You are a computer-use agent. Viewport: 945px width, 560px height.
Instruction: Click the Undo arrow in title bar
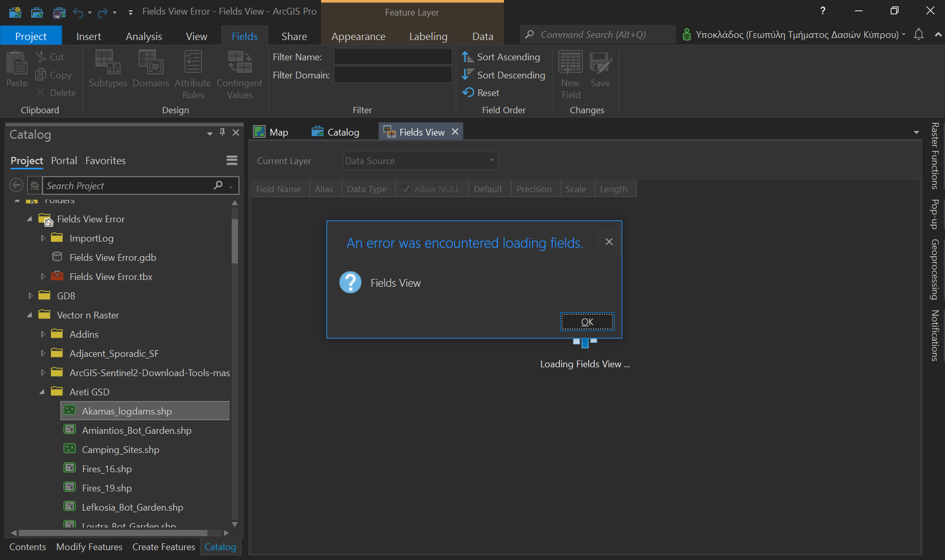(78, 12)
